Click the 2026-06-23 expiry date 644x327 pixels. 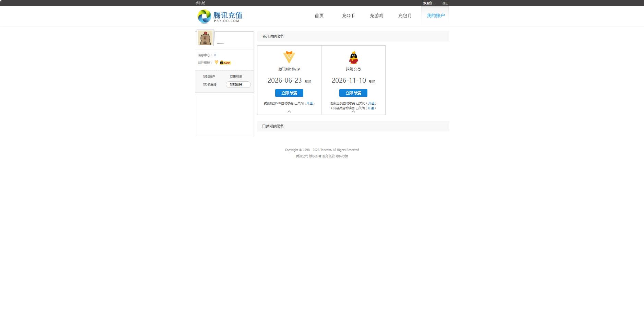point(284,80)
